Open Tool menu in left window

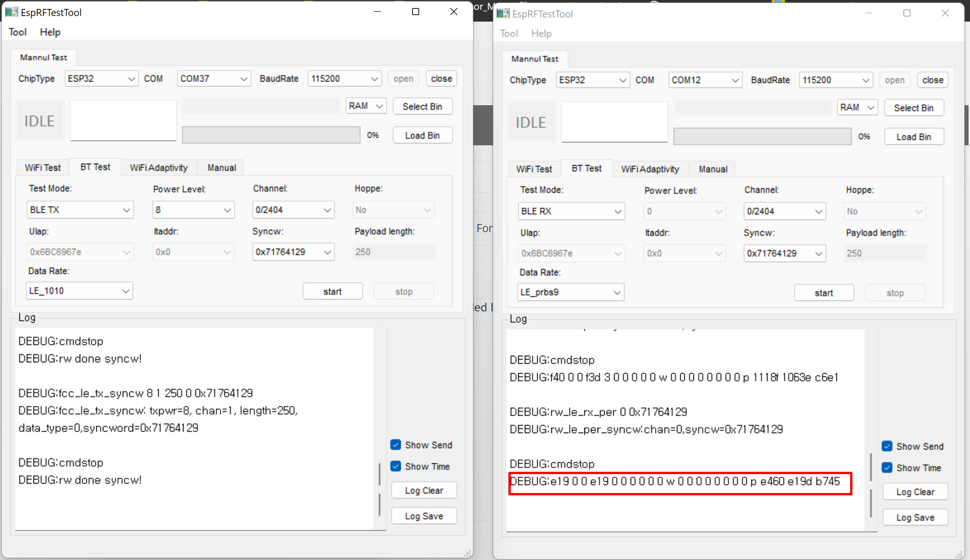17,32
